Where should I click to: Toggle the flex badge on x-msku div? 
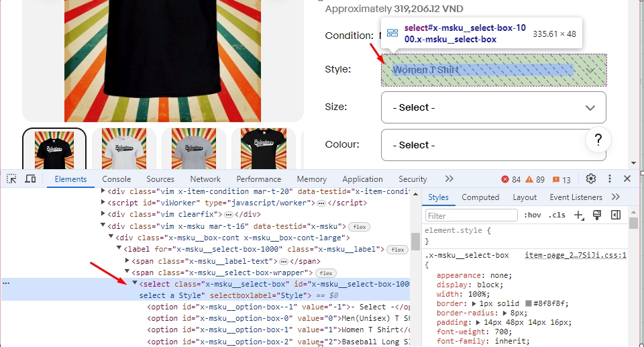pos(360,227)
